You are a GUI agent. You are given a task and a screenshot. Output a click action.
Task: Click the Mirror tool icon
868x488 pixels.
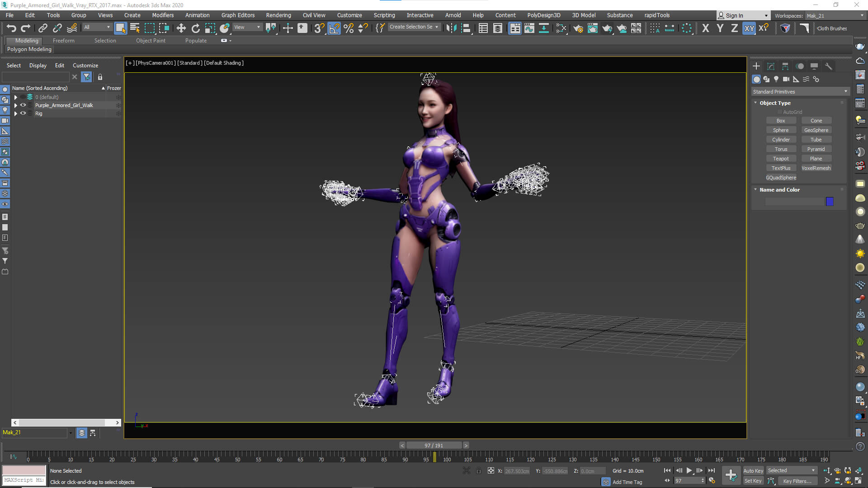pos(451,28)
